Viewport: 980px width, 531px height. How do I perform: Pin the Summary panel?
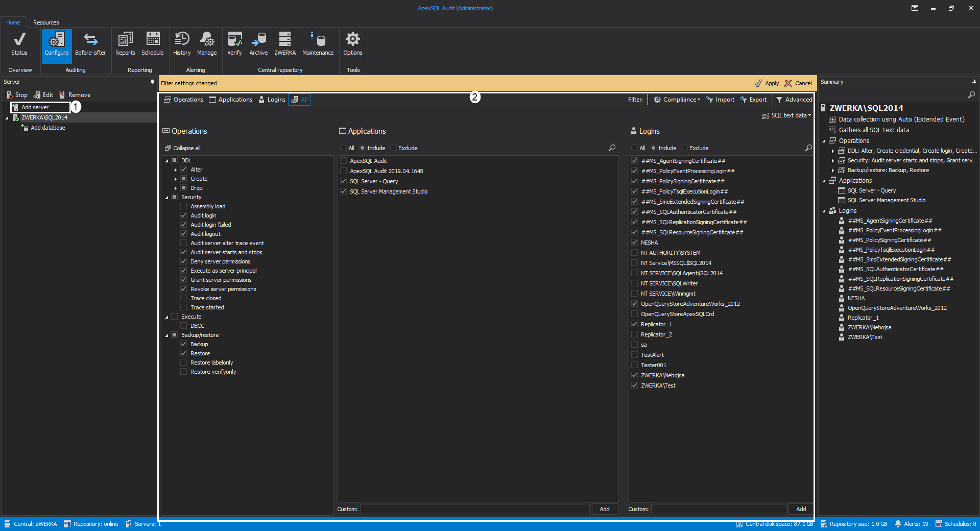pos(974,82)
